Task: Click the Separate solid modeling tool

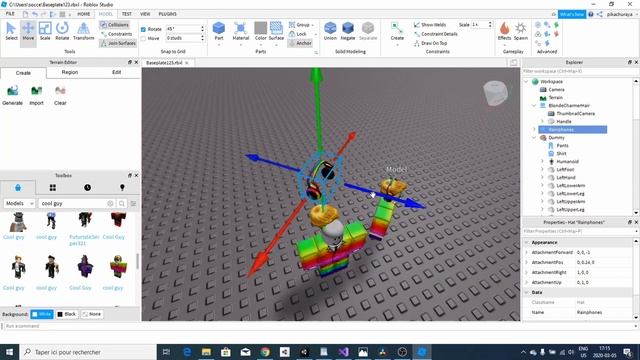Action: [x=368, y=31]
